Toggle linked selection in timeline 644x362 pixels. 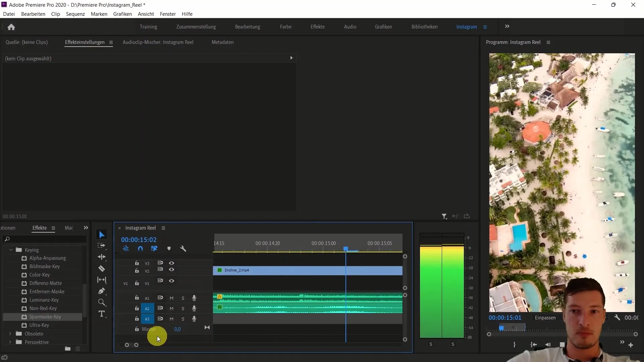point(154,249)
